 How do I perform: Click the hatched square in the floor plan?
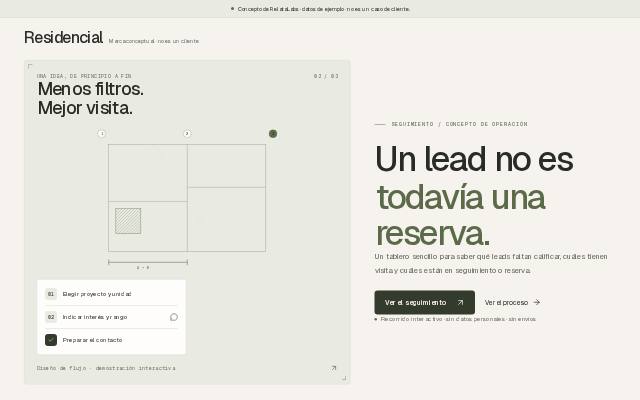128,221
